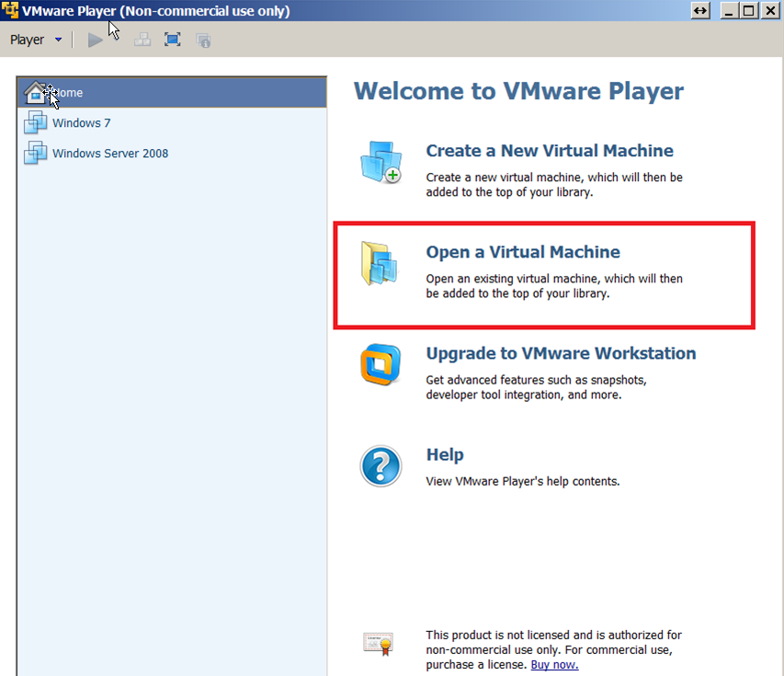Click 'Create a new virtual machine, which will' description
The height and width of the screenshot is (676, 784).
(x=554, y=185)
